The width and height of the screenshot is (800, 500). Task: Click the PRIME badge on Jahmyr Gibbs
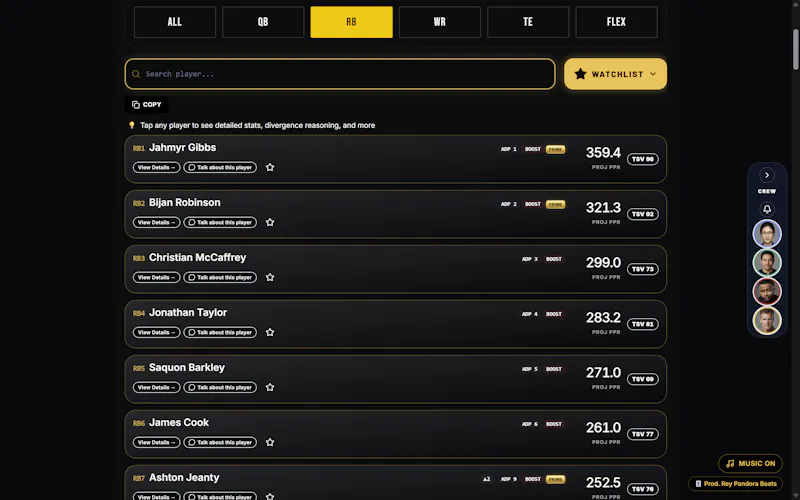tap(555, 149)
